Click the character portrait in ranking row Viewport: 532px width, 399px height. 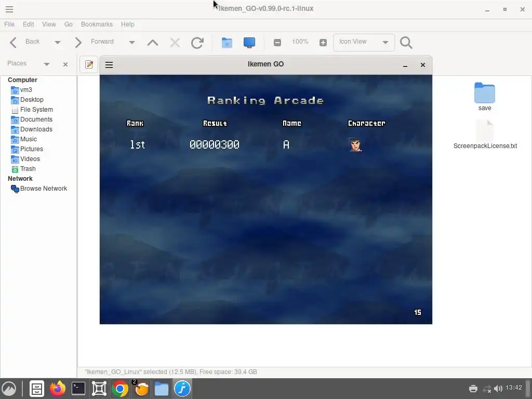point(355,145)
